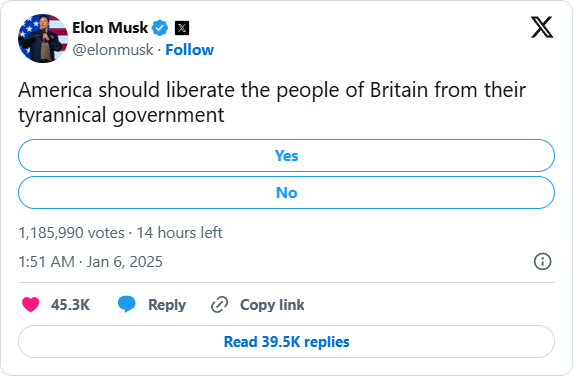Click the Copy link label
The image size is (573, 376).
coord(272,305)
